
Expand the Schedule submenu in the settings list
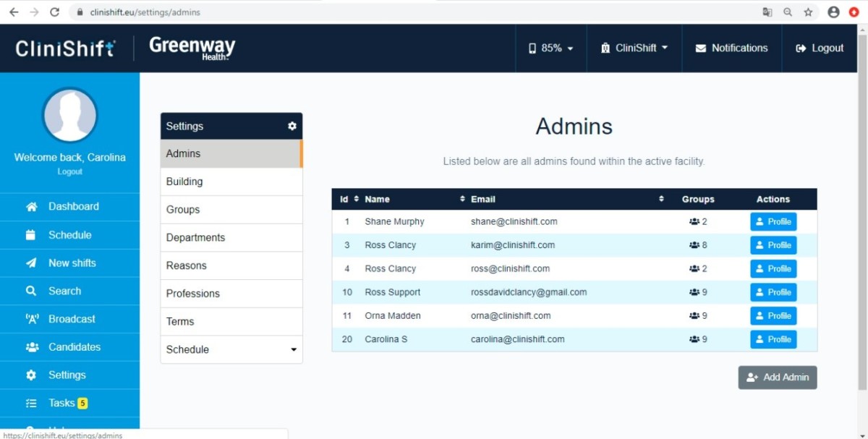(x=231, y=349)
